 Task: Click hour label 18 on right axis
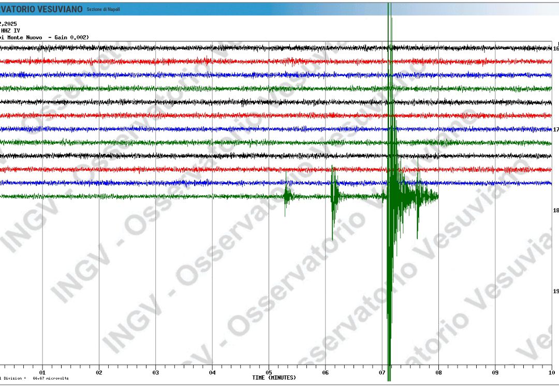pos(555,210)
